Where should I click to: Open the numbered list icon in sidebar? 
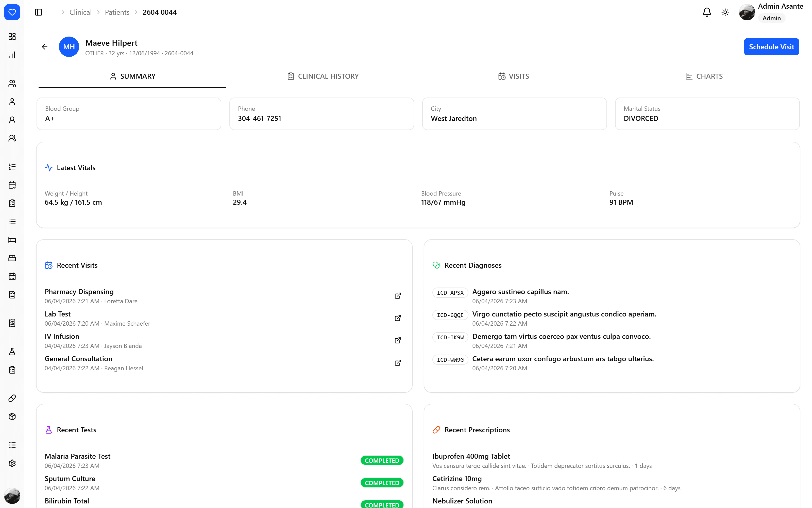point(12,167)
